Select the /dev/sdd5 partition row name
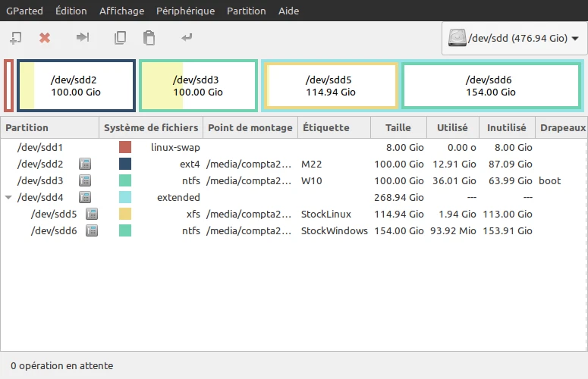The image size is (588, 379). pos(54,214)
